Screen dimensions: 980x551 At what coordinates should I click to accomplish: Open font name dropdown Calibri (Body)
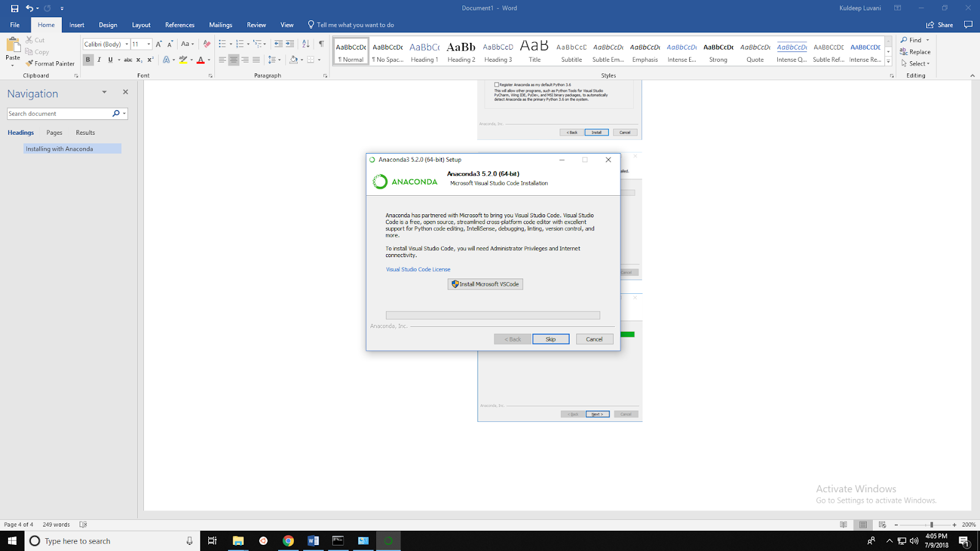tap(127, 44)
